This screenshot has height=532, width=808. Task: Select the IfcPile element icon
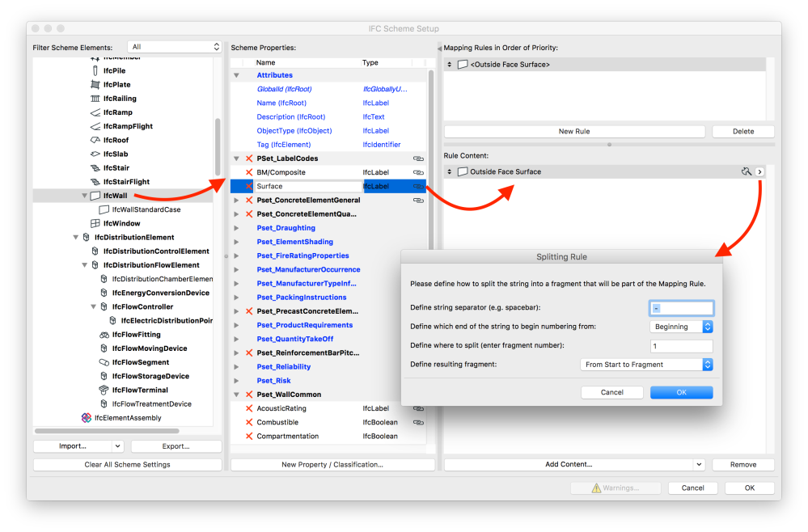tap(95, 70)
